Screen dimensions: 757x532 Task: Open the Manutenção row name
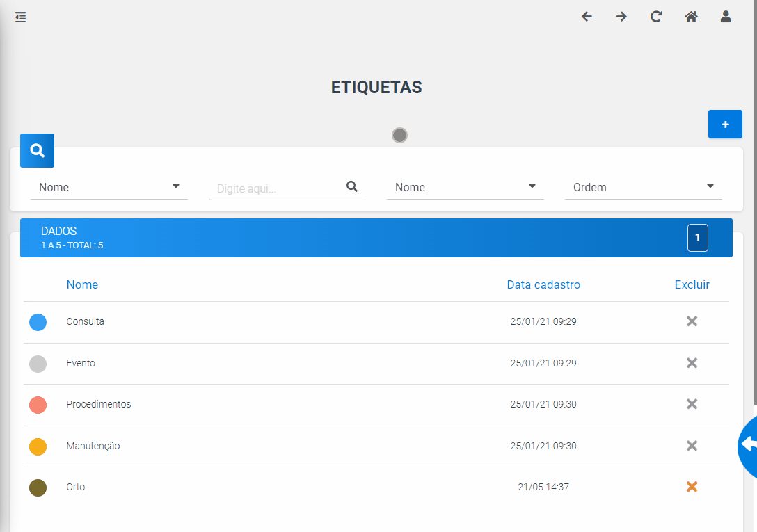point(93,446)
